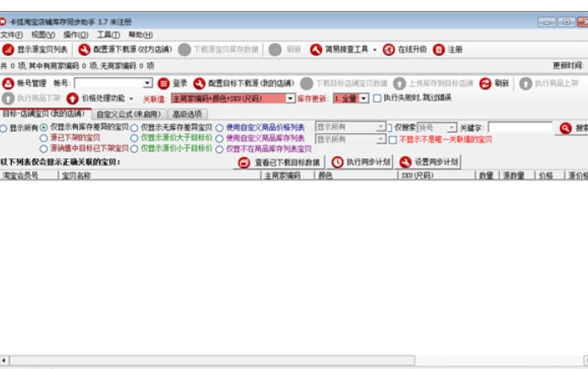Open the 关联值 dropdown
The width and height of the screenshot is (588, 369).
[x=291, y=98]
